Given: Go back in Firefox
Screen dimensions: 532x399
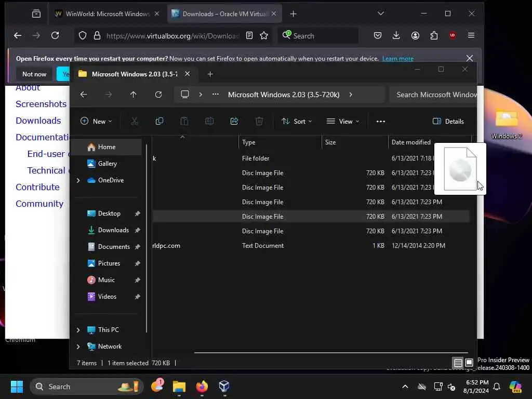Looking at the screenshot, I should (18, 35).
